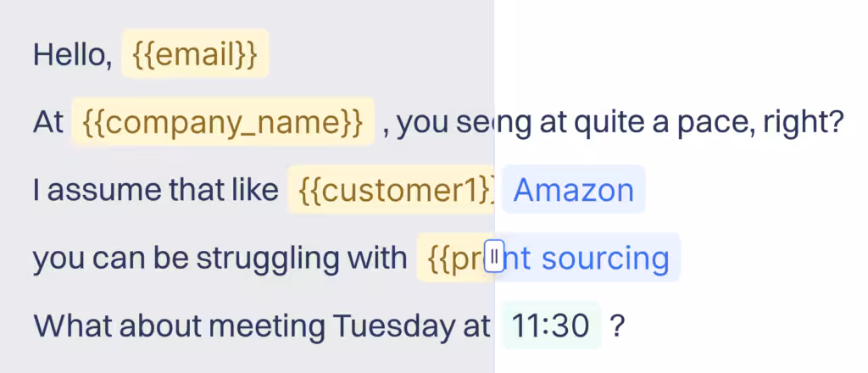Select the 11:30 time chip

tap(552, 326)
